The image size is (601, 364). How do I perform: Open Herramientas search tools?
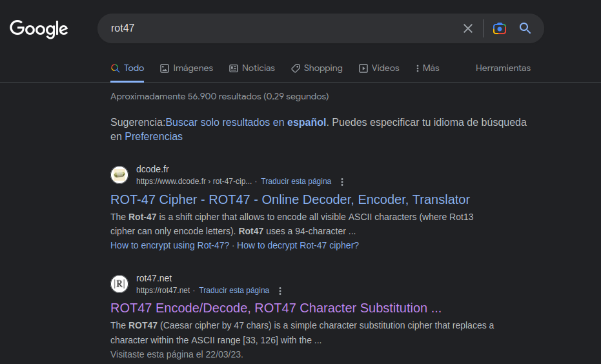503,68
